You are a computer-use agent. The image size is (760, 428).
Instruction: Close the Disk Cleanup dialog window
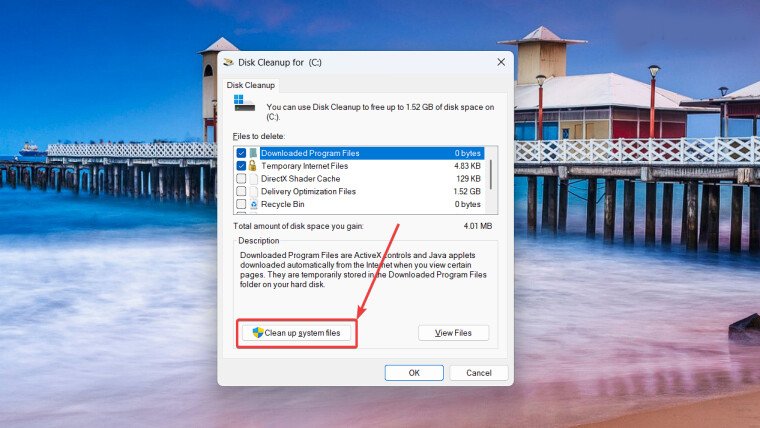(x=501, y=62)
